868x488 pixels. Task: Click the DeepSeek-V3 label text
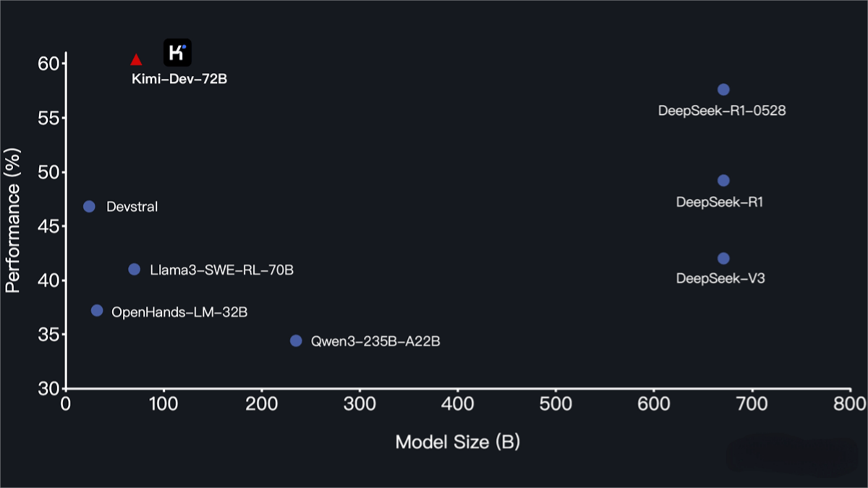click(720, 278)
